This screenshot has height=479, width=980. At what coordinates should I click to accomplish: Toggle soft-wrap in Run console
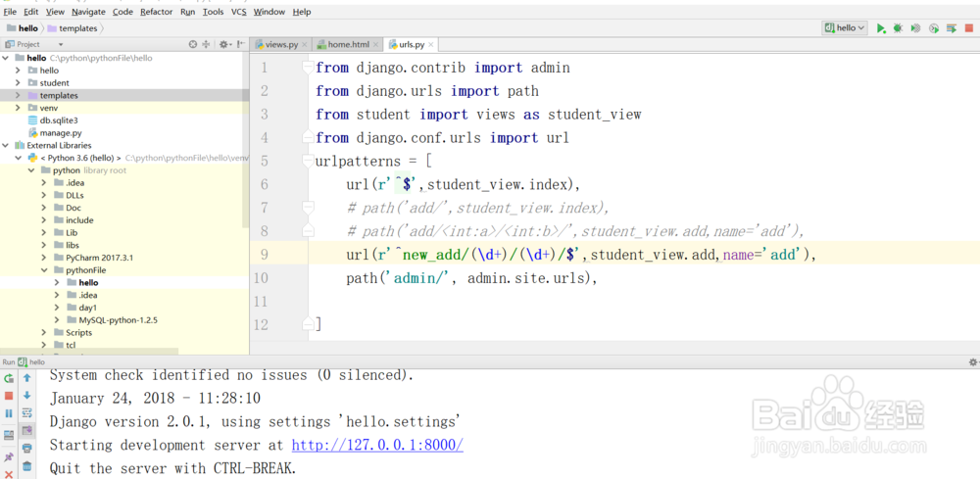(x=26, y=412)
